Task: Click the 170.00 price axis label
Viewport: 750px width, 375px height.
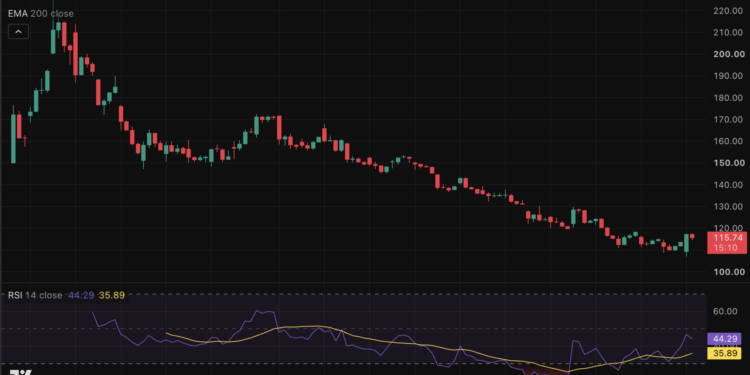Action: [728, 120]
